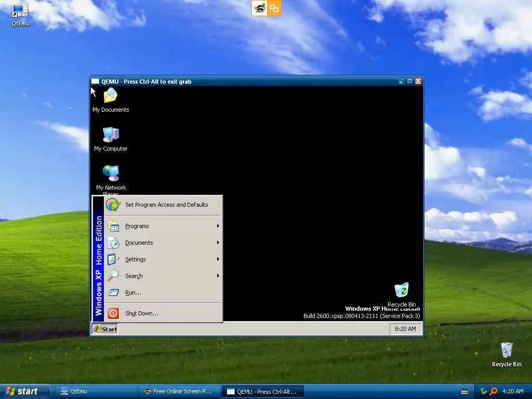Expand the Settings submenu arrow

tap(218, 259)
